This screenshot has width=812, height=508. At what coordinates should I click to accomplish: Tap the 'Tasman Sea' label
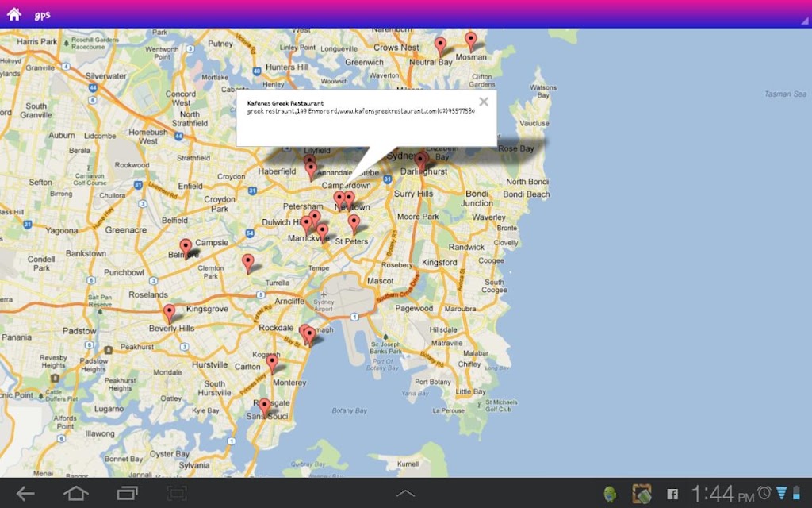[786, 94]
